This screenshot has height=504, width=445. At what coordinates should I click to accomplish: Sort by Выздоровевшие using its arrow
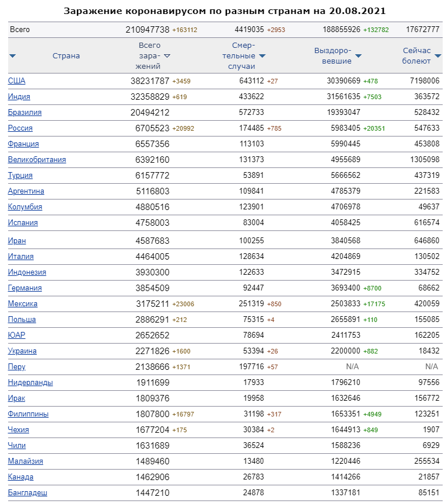point(358,56)
